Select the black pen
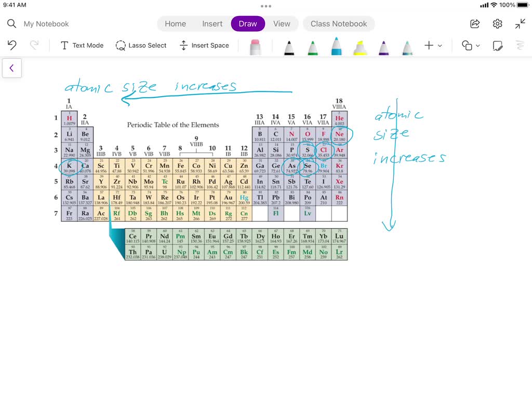 point(289,47)
